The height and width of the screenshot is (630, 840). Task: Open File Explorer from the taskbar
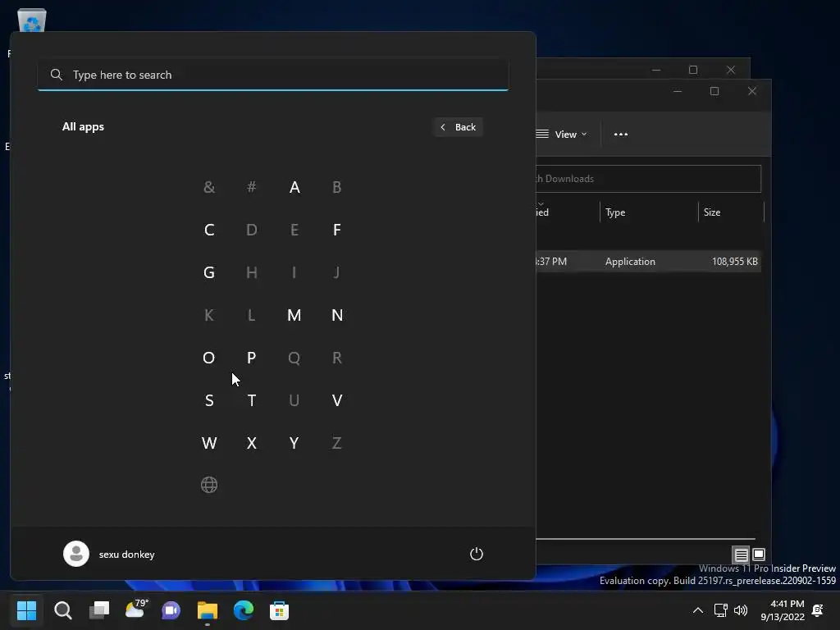pos(208,610)
